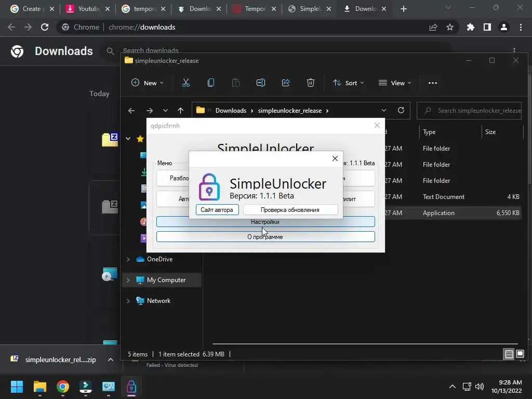Switch to the SimpleU browser tab
The height and width of the screenshot is (399, 532).
(309, 9)
